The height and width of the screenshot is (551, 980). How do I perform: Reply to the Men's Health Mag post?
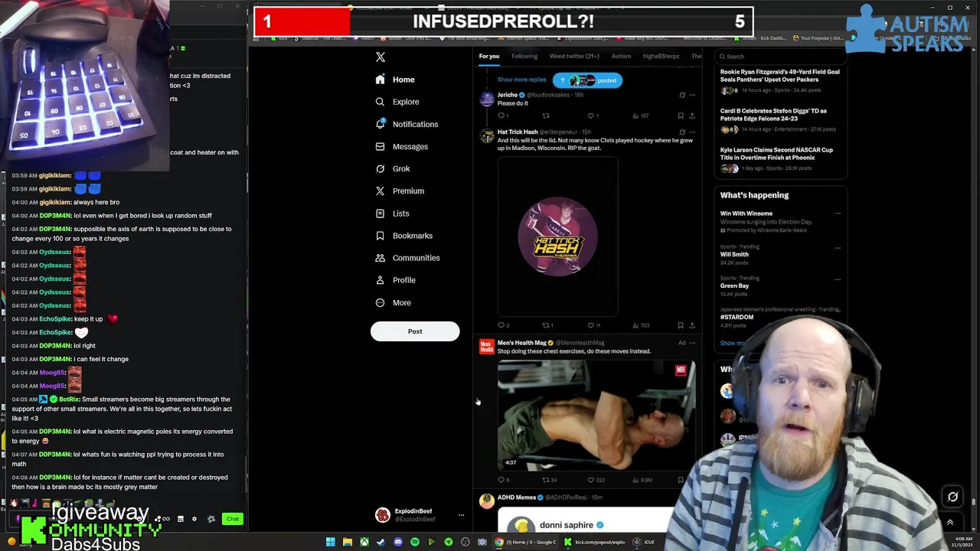tap(503, 480)
